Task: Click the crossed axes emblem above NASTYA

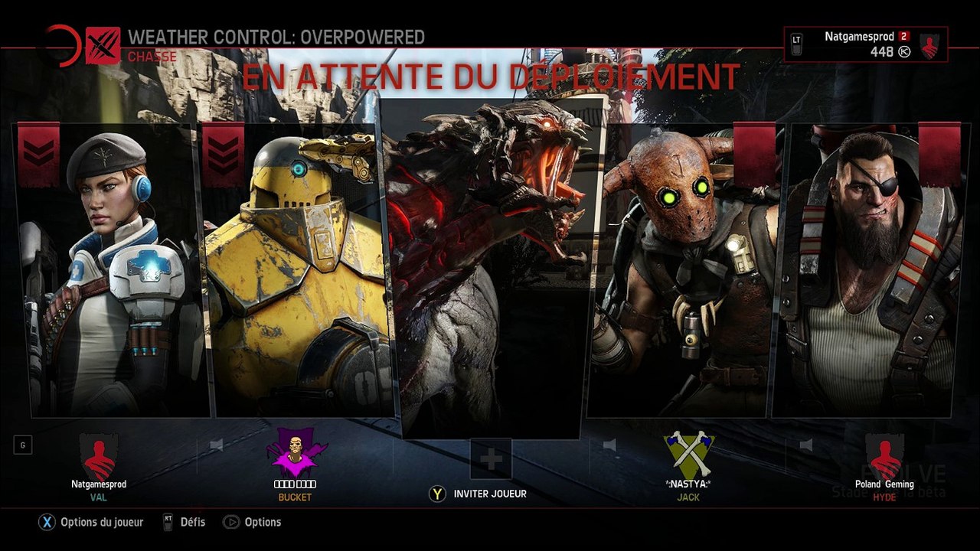Action: point(688,455)
